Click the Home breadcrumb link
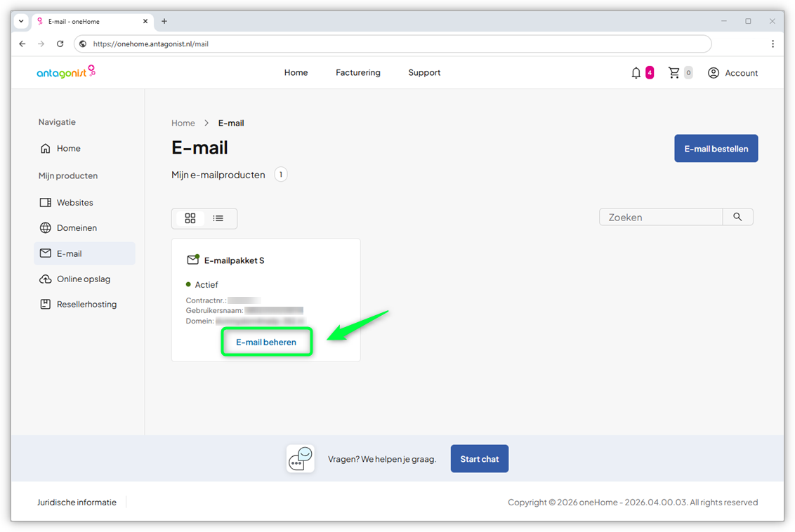795x532 pixels. point(183,123)
